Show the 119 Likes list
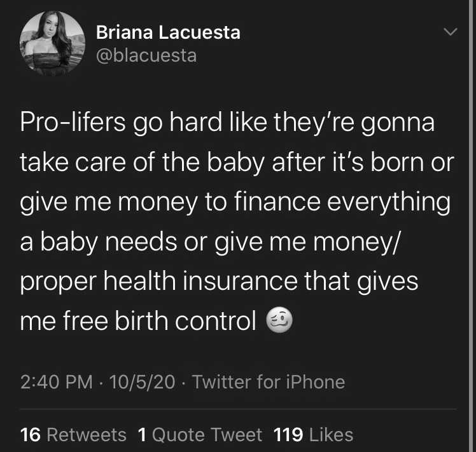Viewport: 476px width, 452px height. [x=313, y=435]
